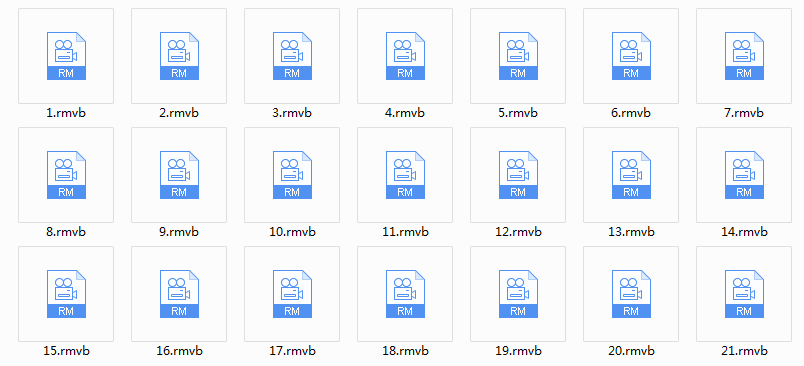Viewport: 804px width, 366px height.
Task: Select the 10.rmvb video icon
Action: click(x=292, y=175)
